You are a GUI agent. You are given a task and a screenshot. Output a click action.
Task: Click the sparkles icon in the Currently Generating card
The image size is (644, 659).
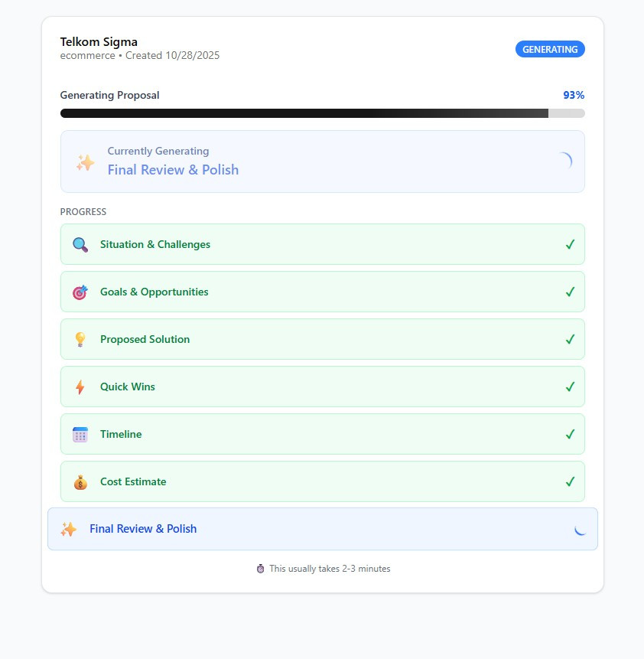click(x=85, y=162)
